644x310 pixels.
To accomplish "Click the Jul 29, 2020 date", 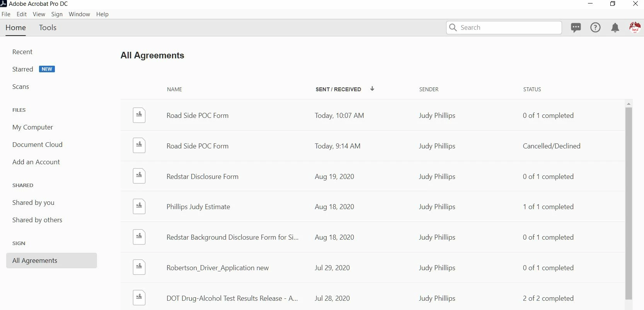I will (x=332, y=268).
